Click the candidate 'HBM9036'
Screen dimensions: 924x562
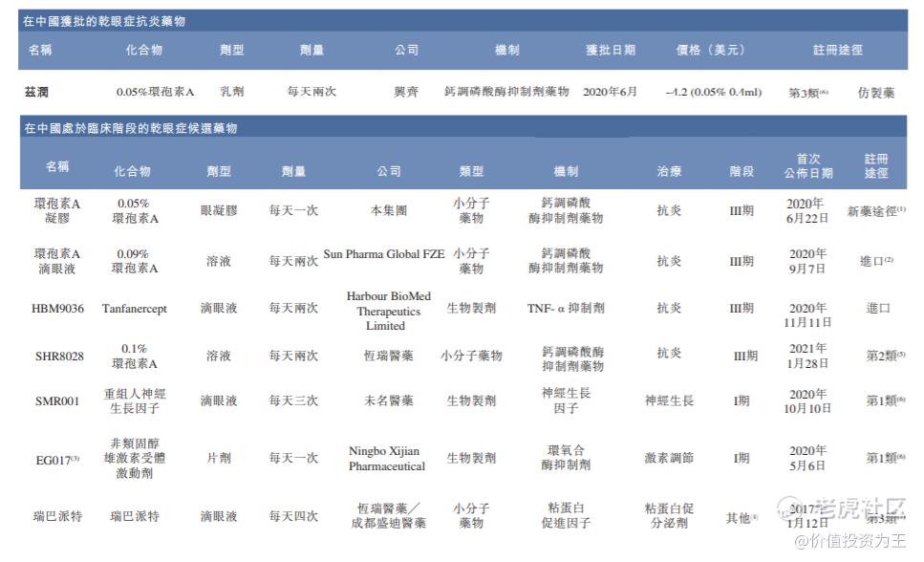(57, 309)
